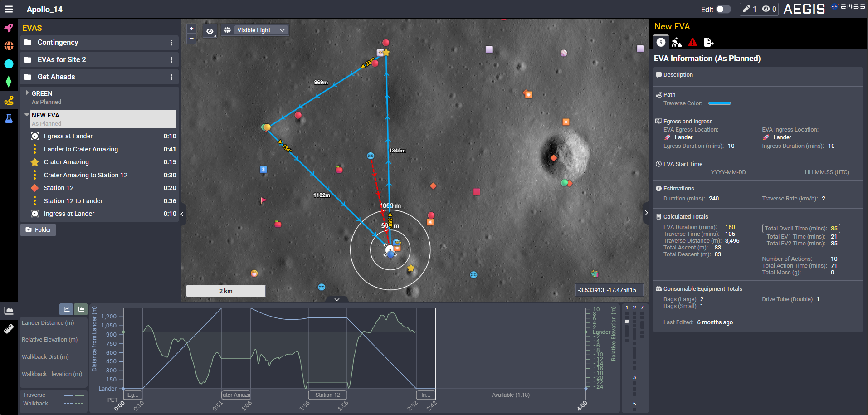Screen dimensions: 868x415
Task: Expand the GREEN EVA entry
Action: click(x=27, y=93)
